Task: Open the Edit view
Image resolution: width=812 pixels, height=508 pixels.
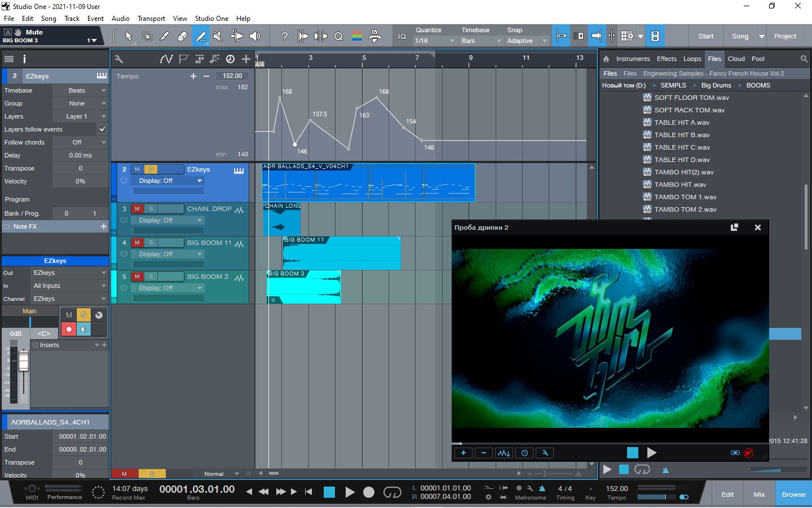Action: (x=727, y=494)
